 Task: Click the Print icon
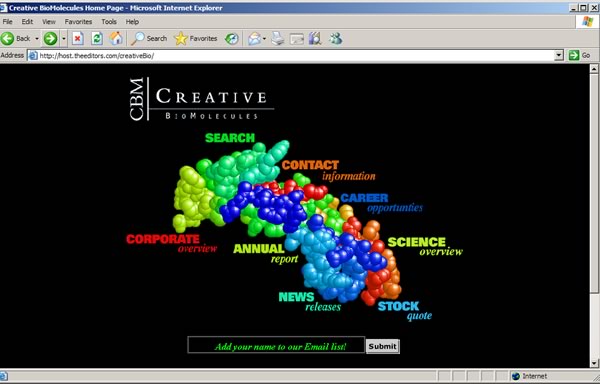pyautogui.click(x=278, y=38)
